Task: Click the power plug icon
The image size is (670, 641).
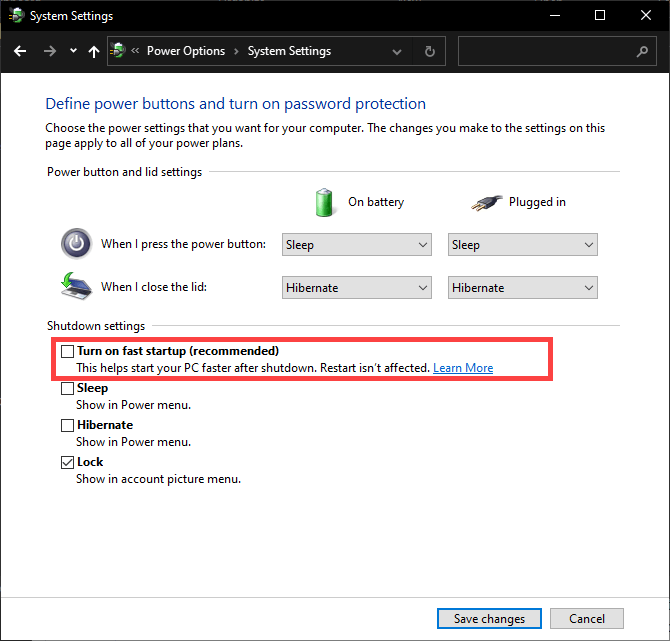Action: pyautogui.click(x=487, y=203)
